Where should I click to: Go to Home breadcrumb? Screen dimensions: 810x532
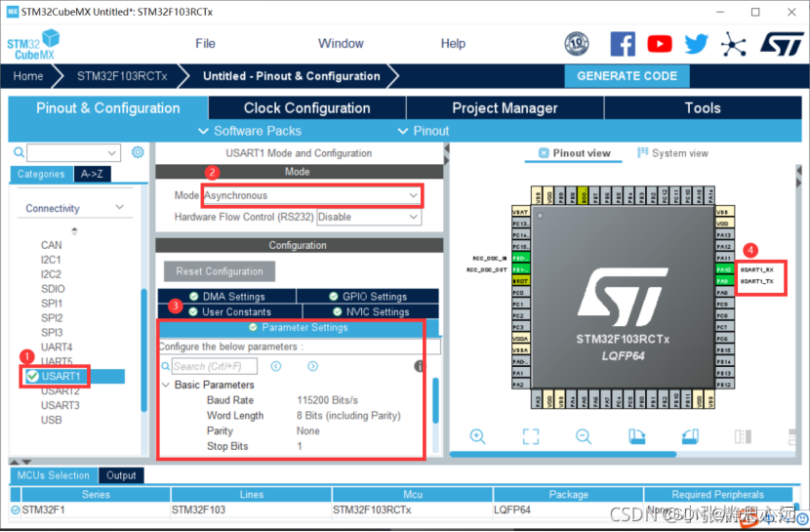[x=28, y=76]
